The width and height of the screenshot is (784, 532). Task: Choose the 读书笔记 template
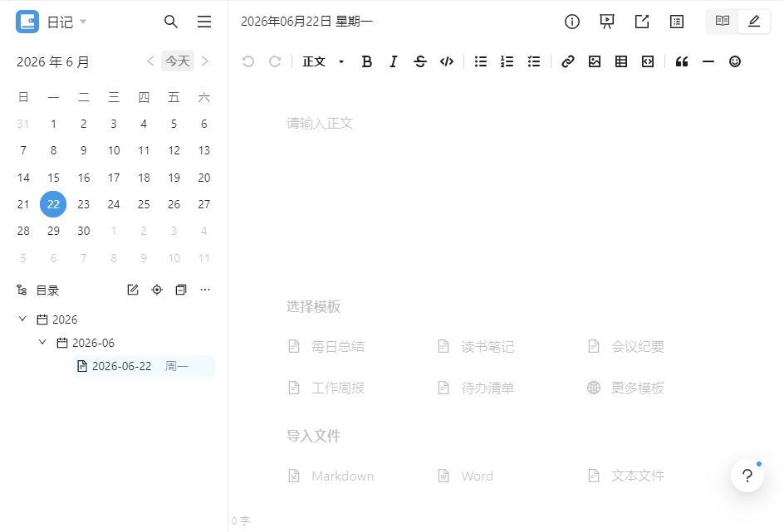476,346
